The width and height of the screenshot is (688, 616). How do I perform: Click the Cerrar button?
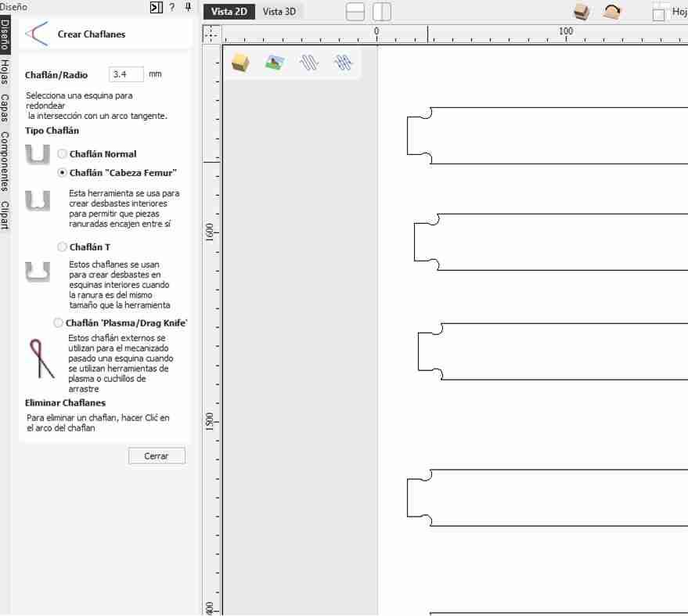[x=157, y=456]
